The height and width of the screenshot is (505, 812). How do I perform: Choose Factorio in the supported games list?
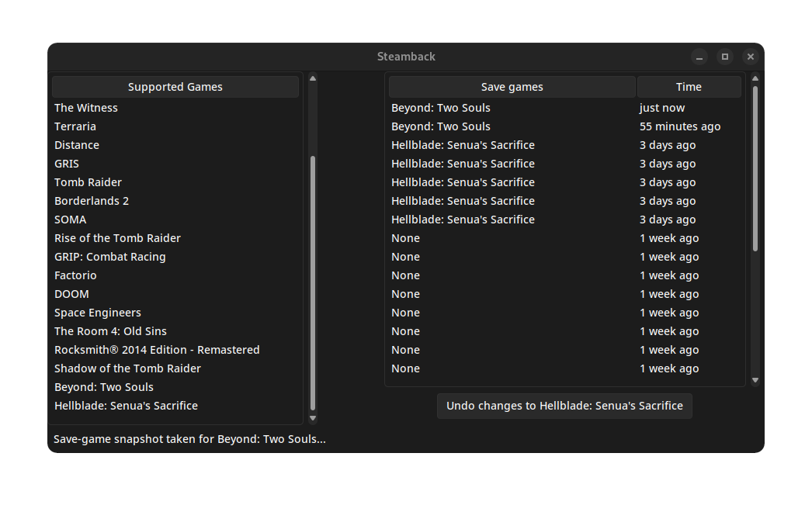[x=75, y=275]
